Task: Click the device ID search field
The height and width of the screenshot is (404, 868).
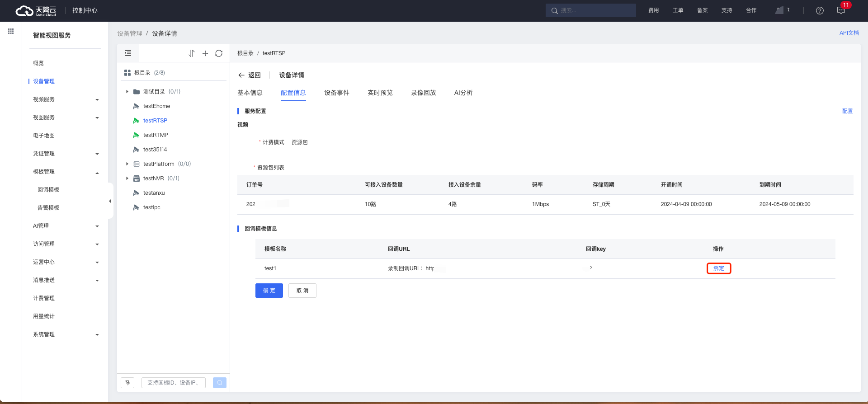Action: tap(174, 383)
